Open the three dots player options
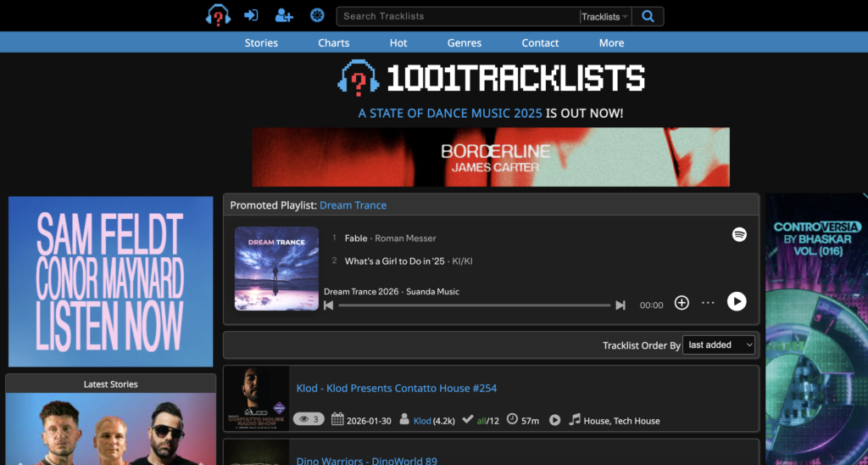Image resolution: width=868 pixels, height=465 pixels. [709, 303]
